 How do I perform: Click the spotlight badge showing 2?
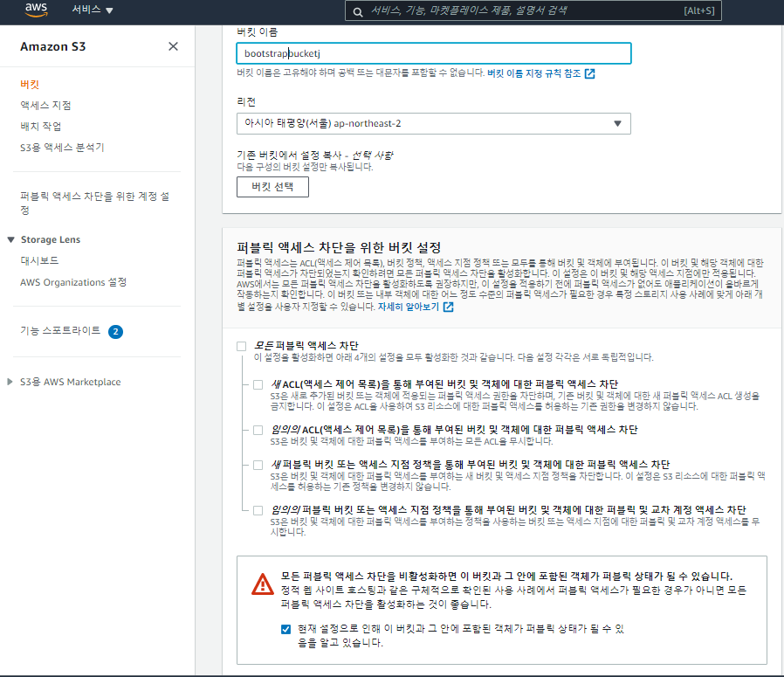pyautogui.click(x=115, y=332)
